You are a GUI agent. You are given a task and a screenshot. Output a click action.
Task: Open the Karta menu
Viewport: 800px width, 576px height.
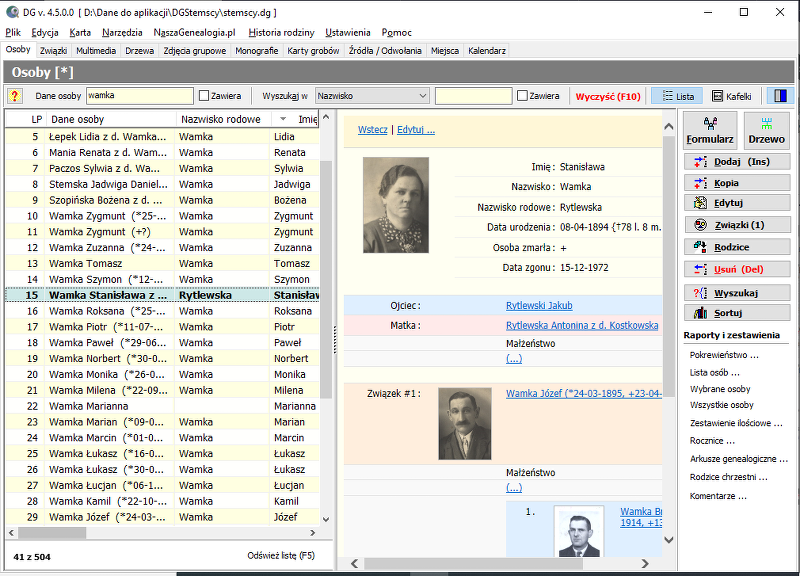tap(80, 33)
